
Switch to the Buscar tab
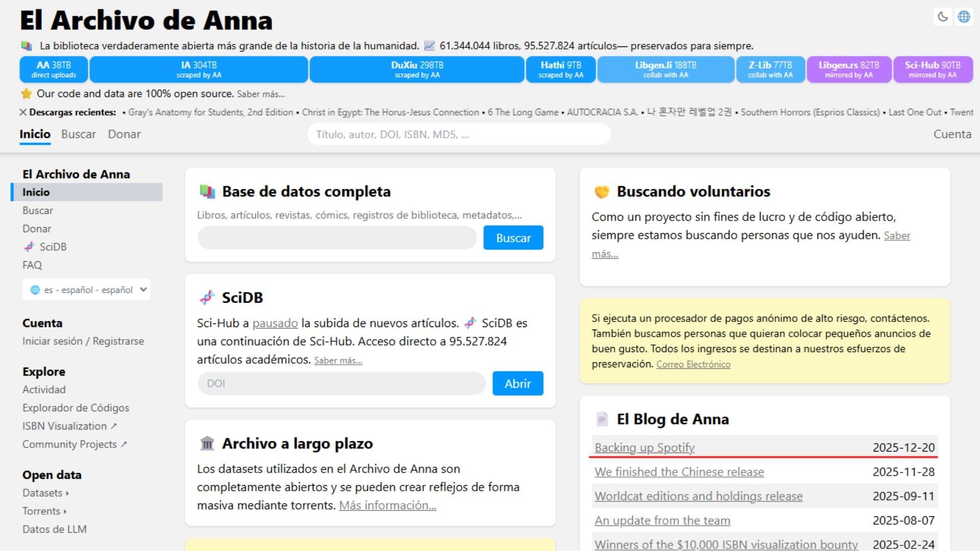pyautogui.click(x=79, y=134)
